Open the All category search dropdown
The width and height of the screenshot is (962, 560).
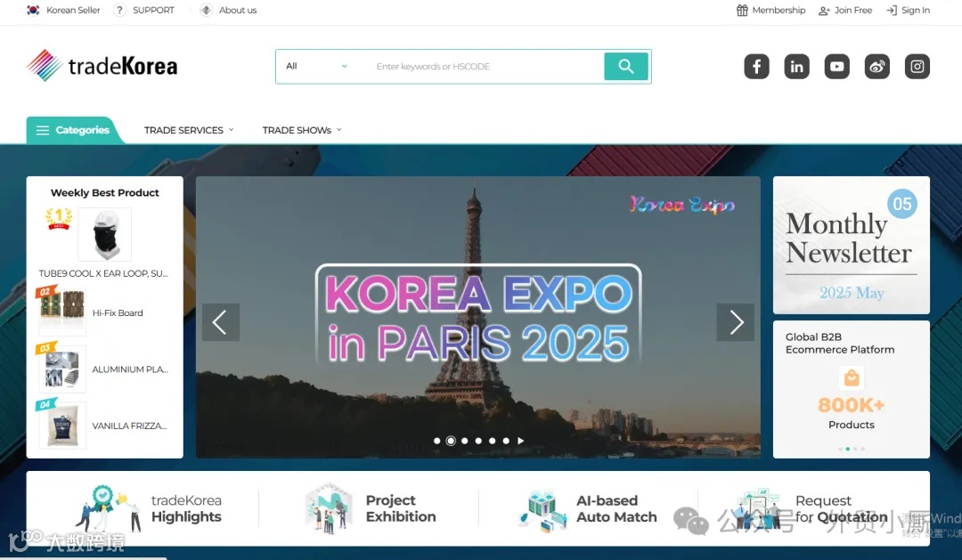(316, 66)
